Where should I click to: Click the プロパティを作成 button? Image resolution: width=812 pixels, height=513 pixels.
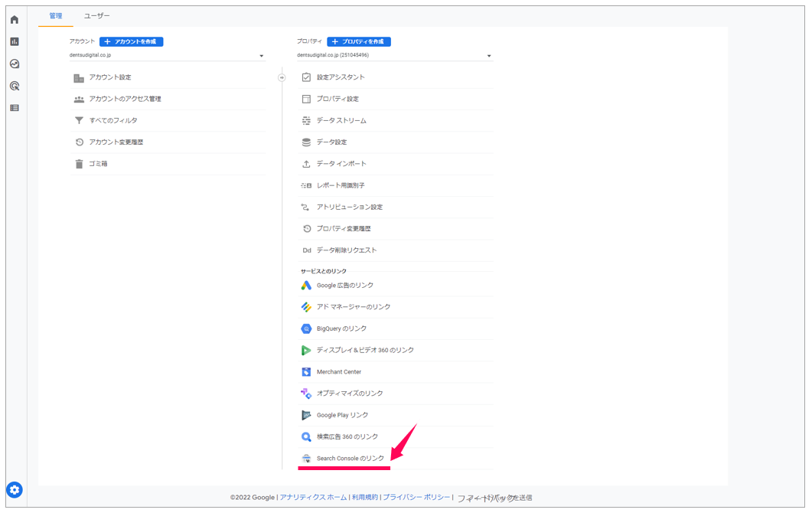358,41
